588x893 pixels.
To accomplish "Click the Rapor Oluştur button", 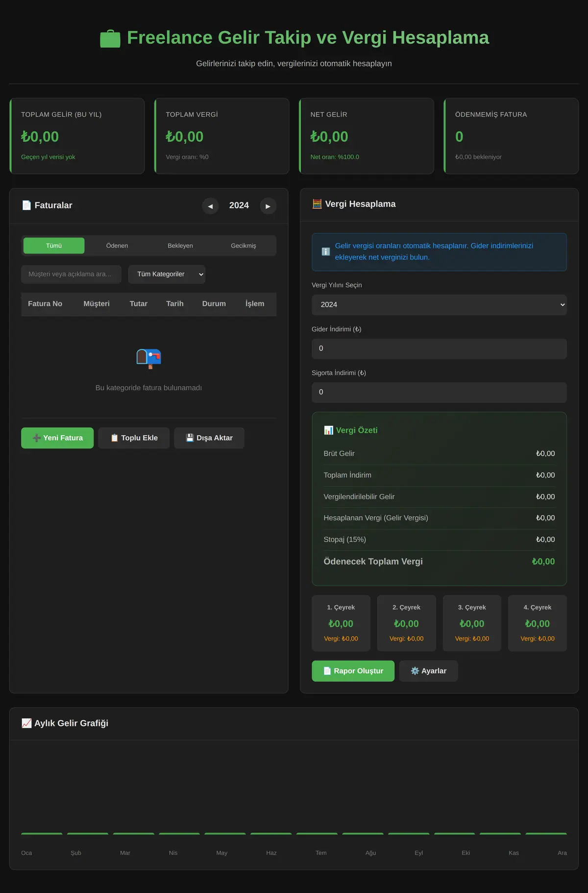I will pos(353,671).
